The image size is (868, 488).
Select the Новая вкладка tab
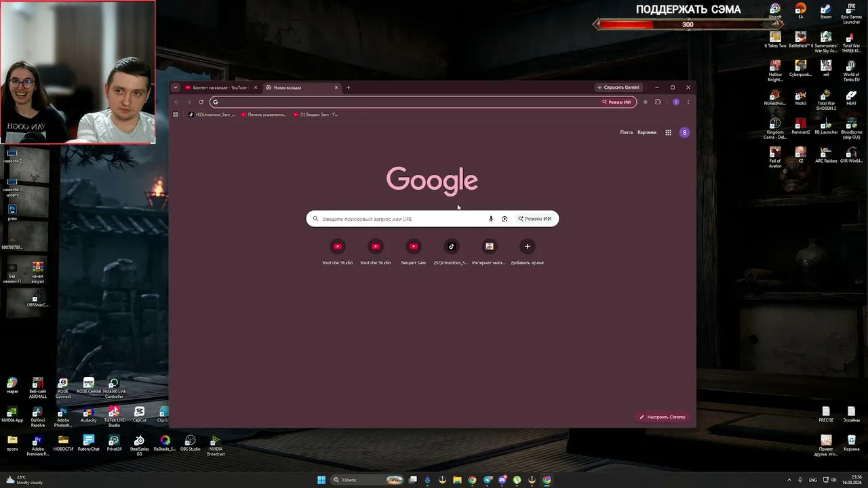[x=302, y=87]
